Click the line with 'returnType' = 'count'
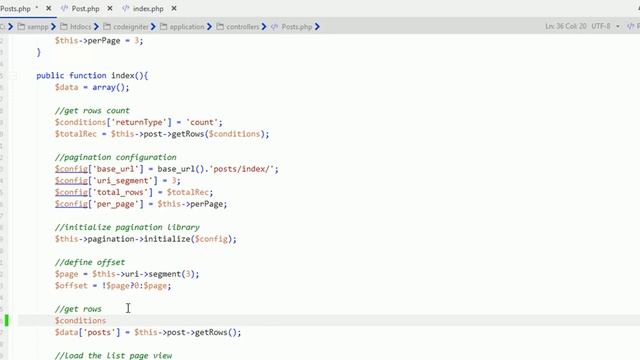Screen dimensions: 640x360 139,122
